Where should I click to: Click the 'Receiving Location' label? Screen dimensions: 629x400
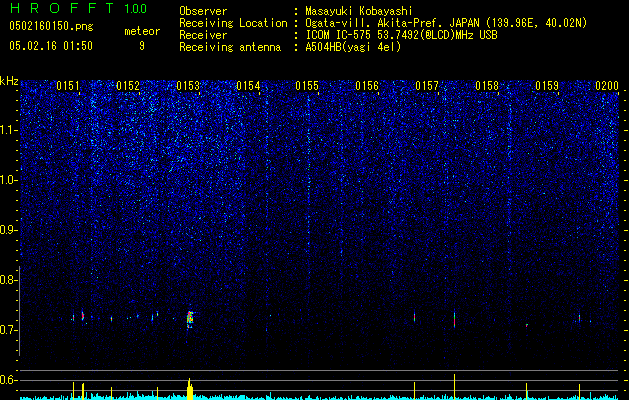point(233,23)
